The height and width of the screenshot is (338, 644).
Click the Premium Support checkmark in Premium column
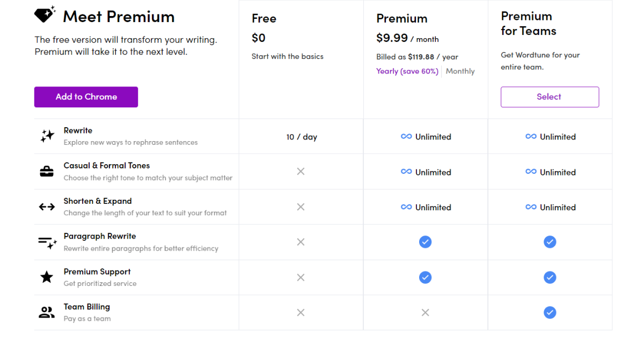(425, 277)
